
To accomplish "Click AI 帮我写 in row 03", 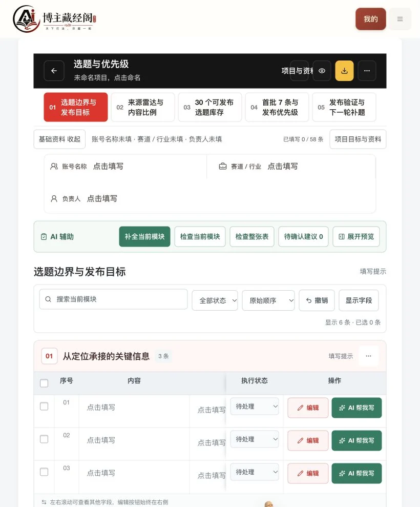I will tap(356, 473).
